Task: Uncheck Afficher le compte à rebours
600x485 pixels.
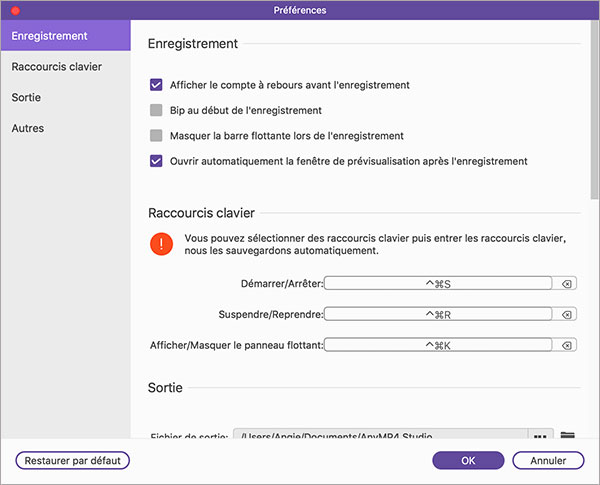Action: click(156, 85)
